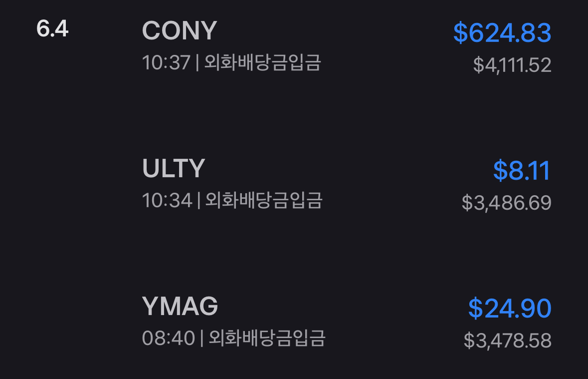Image resolution: width=588 pixels, height=379 pixels.
Task: Tap 외화배당금입금 label under CONY
Action: [262, 63]
